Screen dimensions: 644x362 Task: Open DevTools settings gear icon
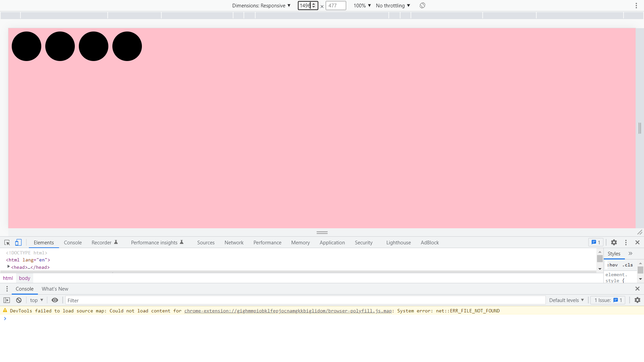point(614,242)
